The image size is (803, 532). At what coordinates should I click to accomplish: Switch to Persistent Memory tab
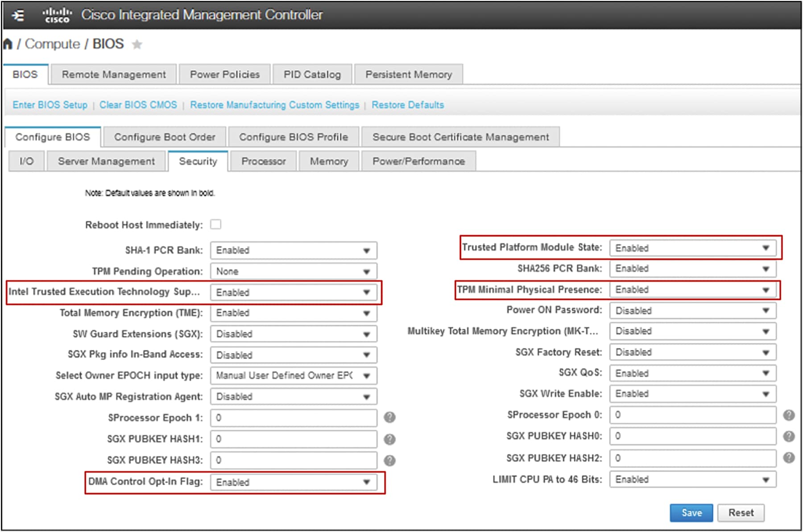[x=409, y=74]
